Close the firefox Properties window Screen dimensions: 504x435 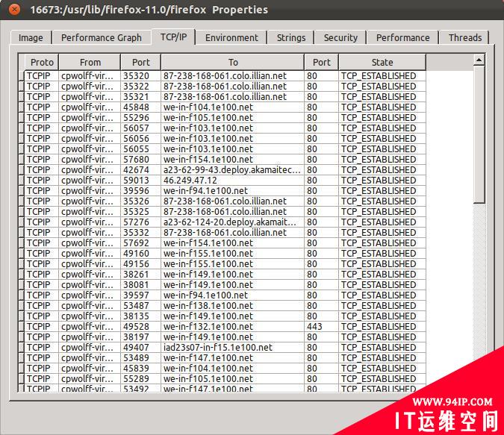pyautogui.click(x=14, y=10)
